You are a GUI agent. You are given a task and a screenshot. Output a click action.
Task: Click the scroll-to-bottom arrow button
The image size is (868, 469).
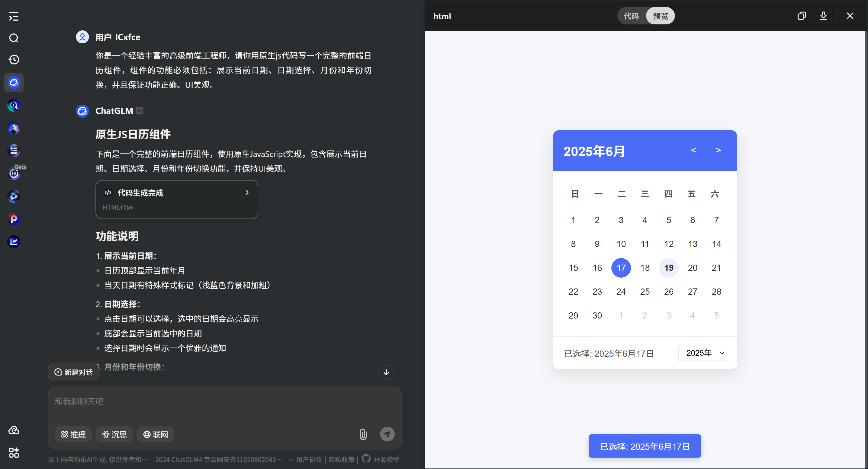click(386, 372)
